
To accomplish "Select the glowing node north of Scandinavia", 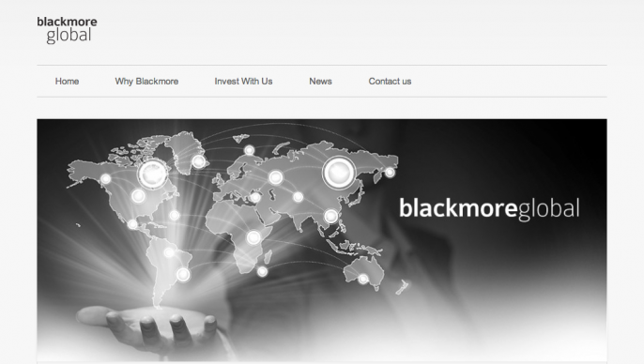I will click(x=250, y=150).
